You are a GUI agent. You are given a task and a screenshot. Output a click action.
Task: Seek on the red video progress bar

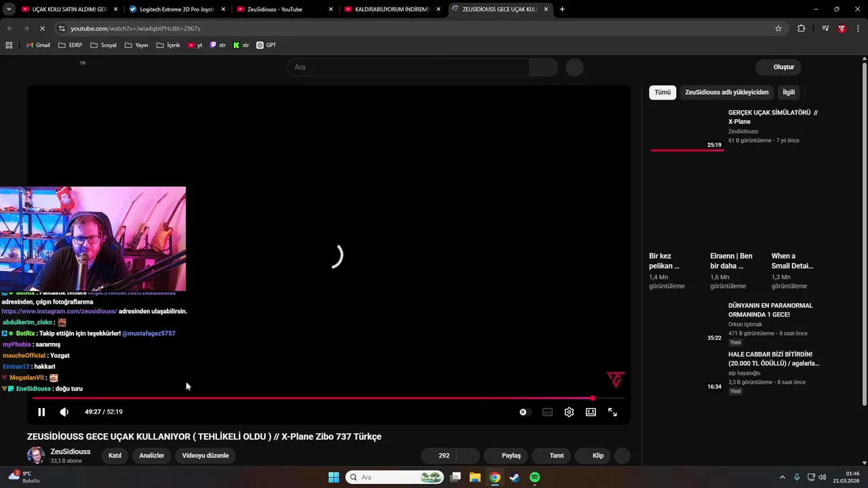click(x=313, y=398)
